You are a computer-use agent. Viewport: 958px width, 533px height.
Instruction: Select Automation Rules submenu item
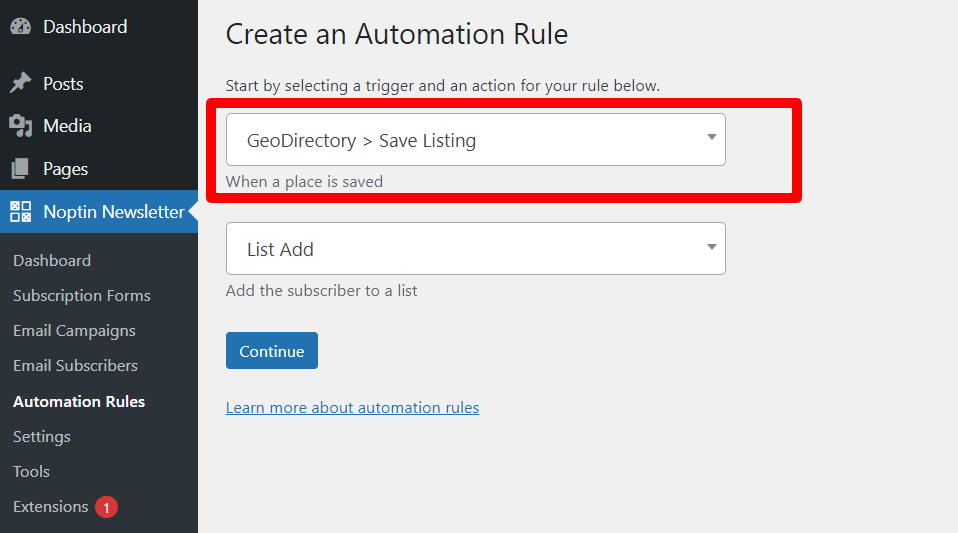[79, 402]
